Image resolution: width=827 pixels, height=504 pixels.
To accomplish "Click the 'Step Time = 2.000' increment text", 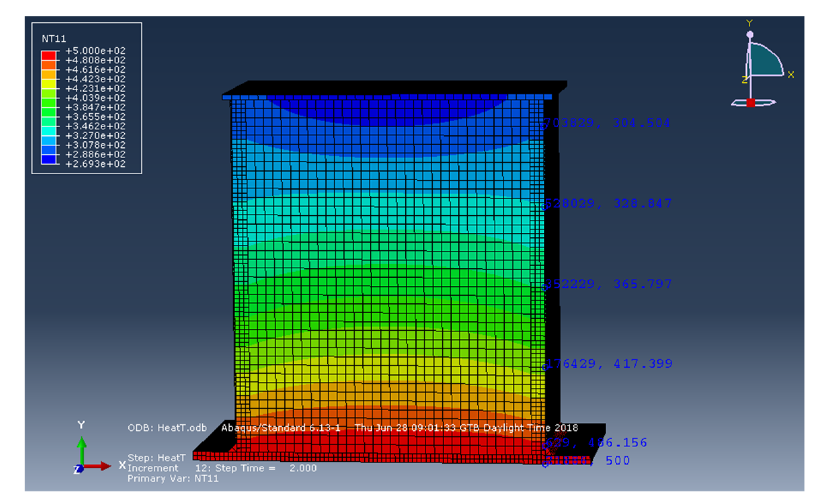I will coord(265,468).
